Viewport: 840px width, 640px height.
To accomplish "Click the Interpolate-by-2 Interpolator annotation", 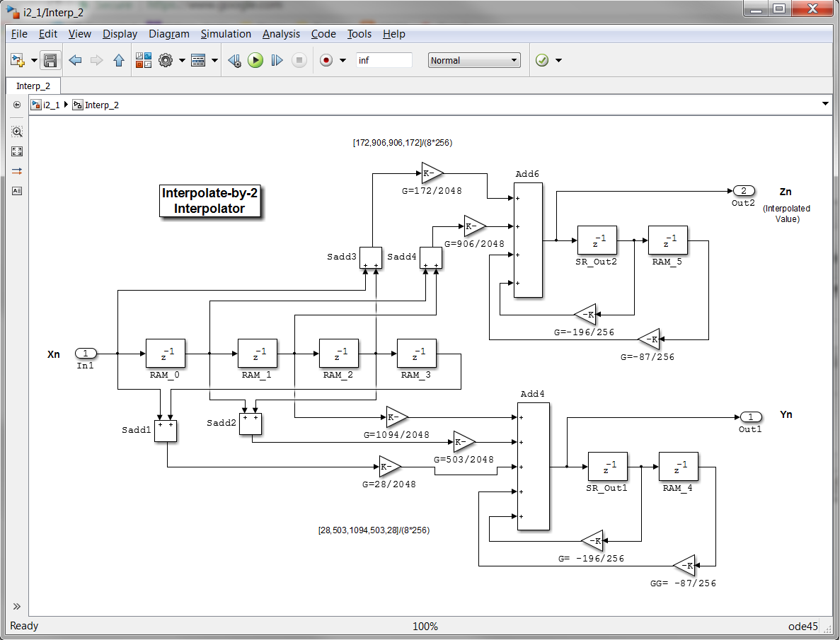I will pyautogui.click(x=209, y=201).
